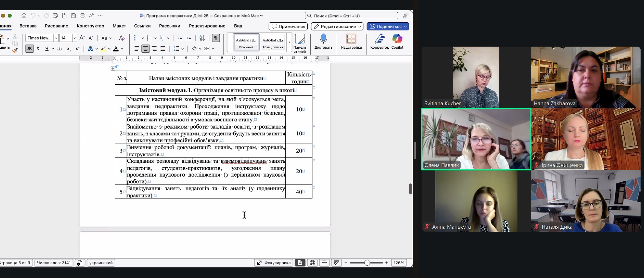Click the zoom slider handle
The image size is (644, 278).
pos(367,263)
